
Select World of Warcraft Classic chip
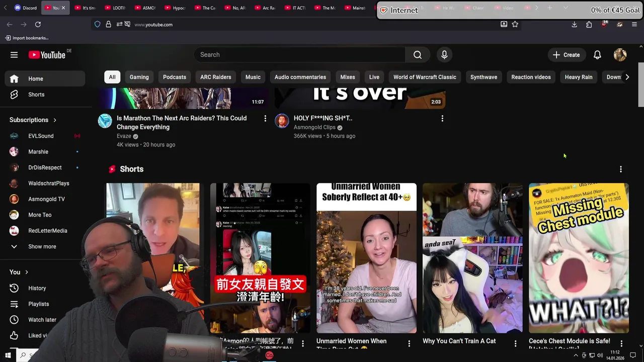425,77
